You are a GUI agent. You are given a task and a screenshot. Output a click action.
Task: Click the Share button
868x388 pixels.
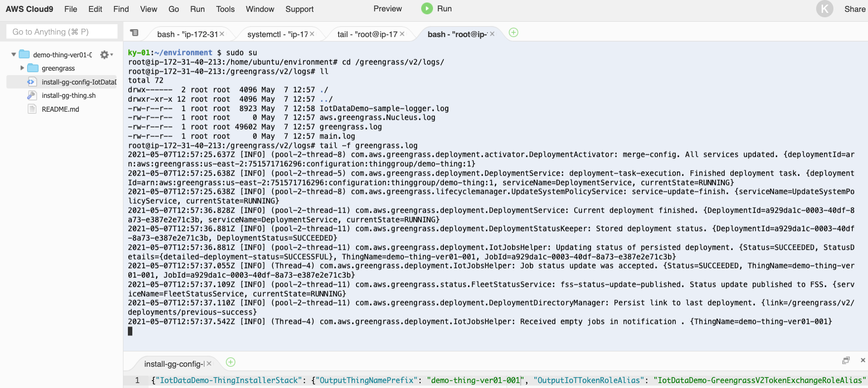click(855, 9)
